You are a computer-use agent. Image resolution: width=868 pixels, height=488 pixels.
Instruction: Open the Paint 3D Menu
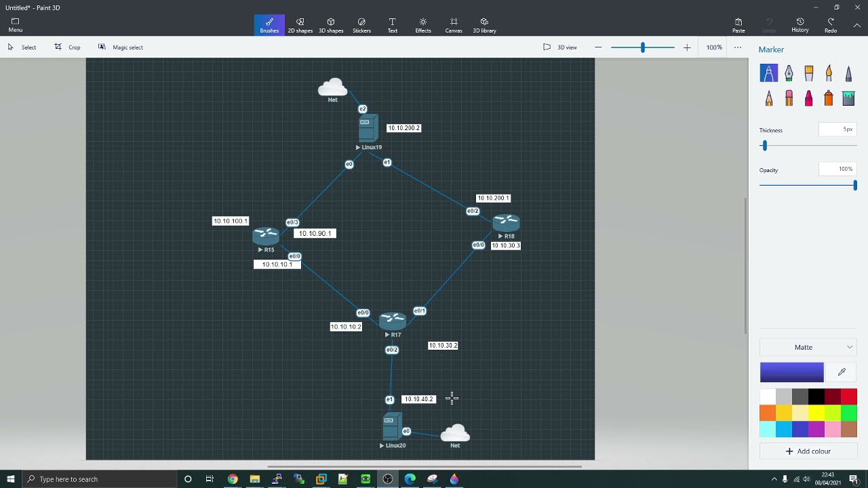pos(16,25)
